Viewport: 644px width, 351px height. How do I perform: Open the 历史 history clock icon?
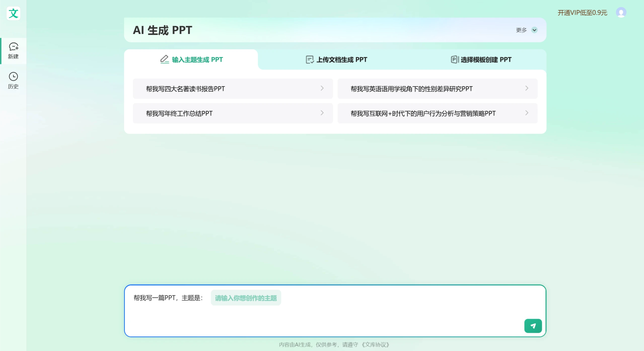pos(13,77)
